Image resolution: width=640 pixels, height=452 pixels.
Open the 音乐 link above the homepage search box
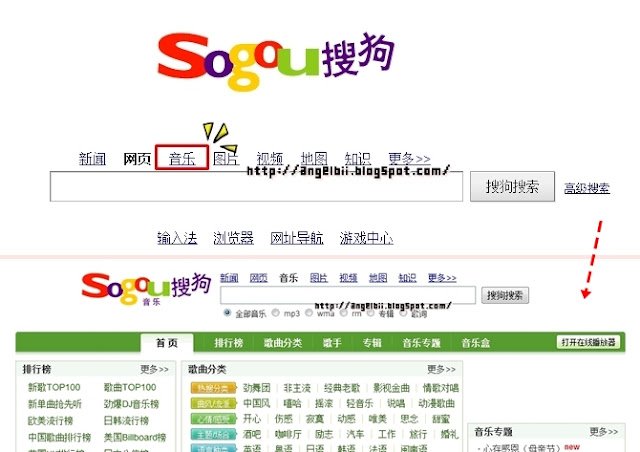coord(182,158)
